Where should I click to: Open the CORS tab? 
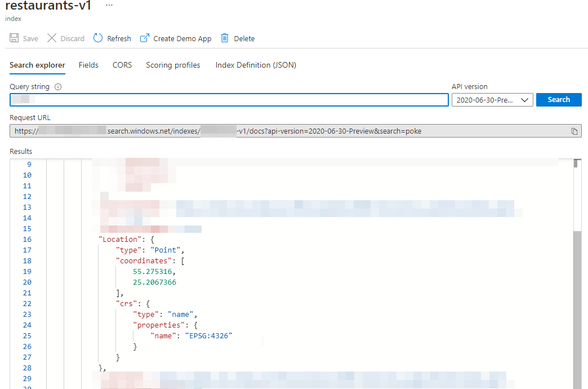pos(122,65)
